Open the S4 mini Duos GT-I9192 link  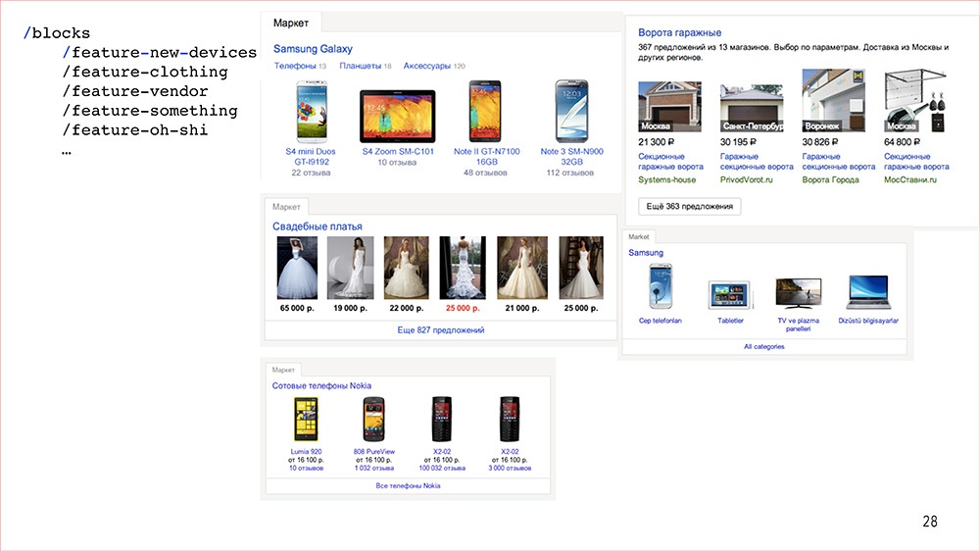coord(311,156)
